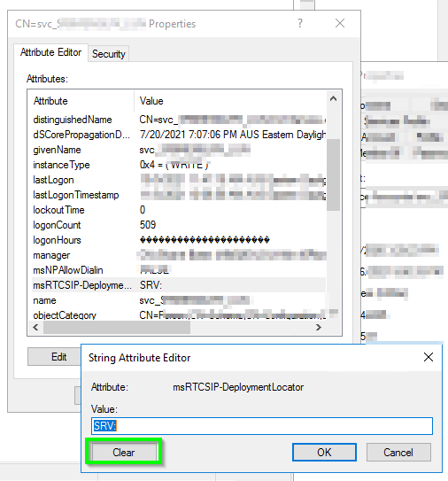Close the String Attribute Editor window
The height and width of the screenshot is (481, 448).
(x=429, y=357)
